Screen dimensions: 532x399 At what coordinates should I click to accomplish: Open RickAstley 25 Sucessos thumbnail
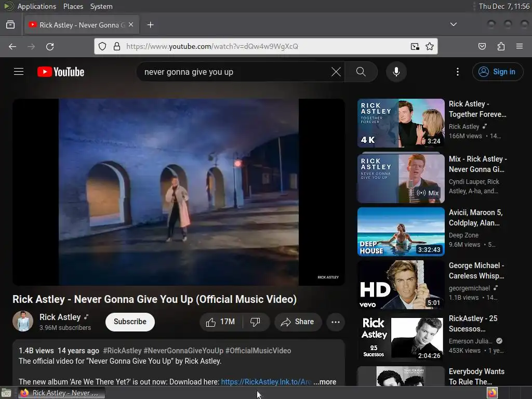(401, 337)
